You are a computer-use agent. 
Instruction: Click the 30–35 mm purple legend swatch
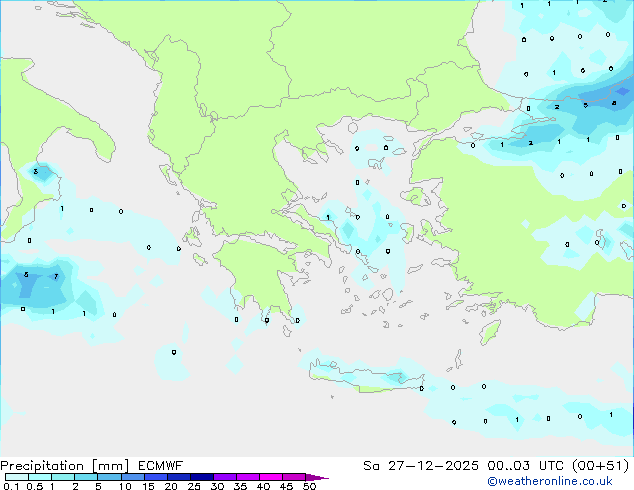pos(224,477)
